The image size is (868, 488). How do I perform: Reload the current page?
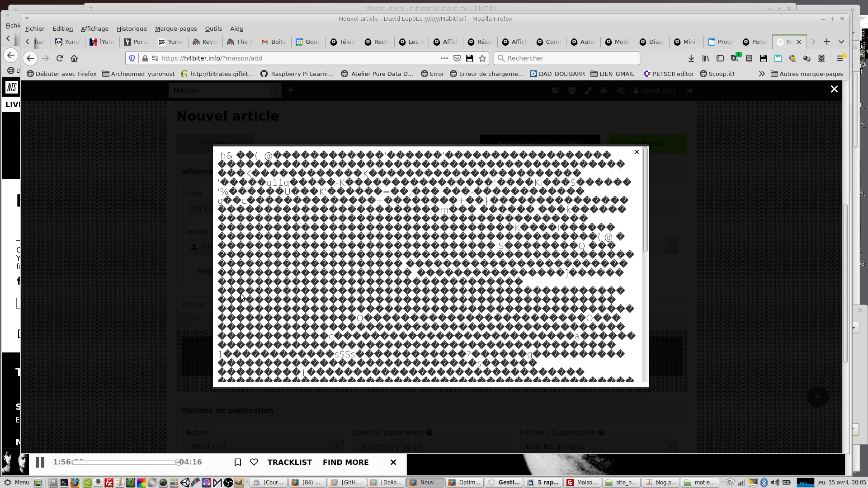tap(60, 58)
